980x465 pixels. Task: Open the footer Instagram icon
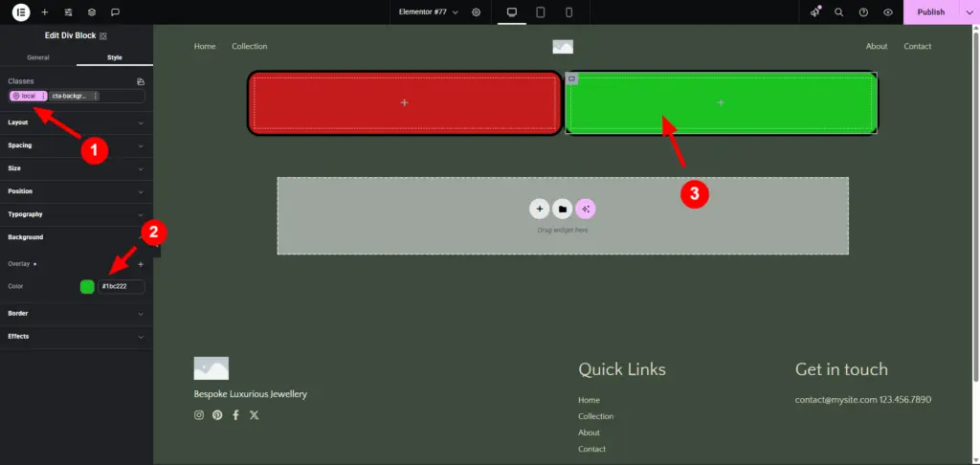[199, 415]
